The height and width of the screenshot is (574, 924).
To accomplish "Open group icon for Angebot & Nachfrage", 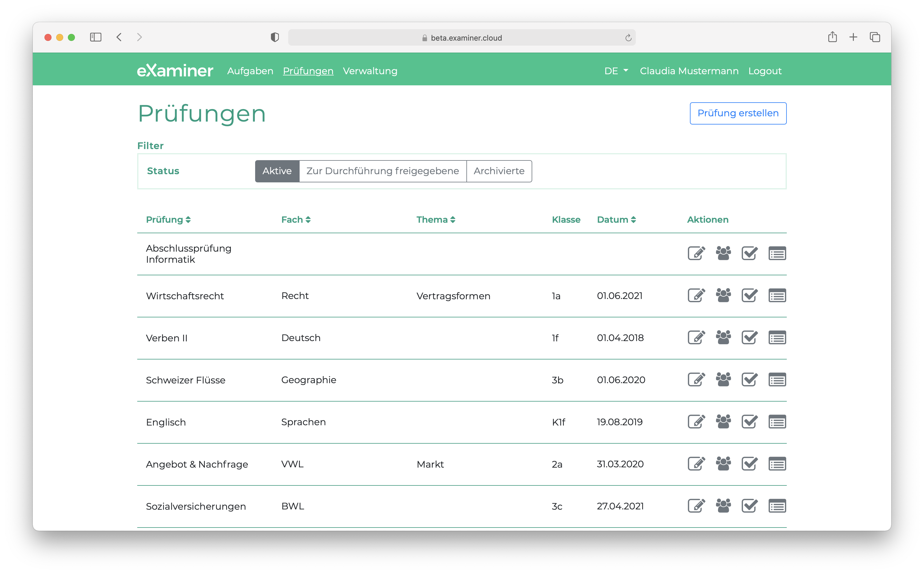I will click(723, 464).
